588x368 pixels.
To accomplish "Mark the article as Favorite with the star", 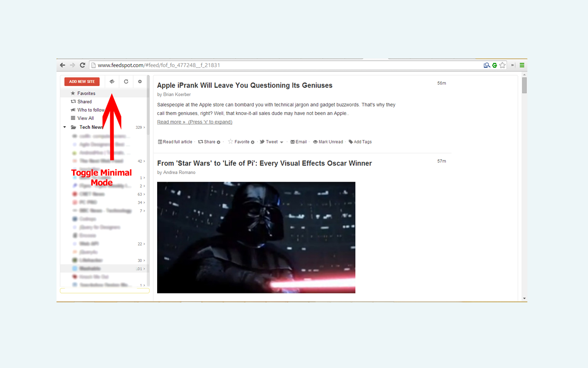I will click(231, 142).
